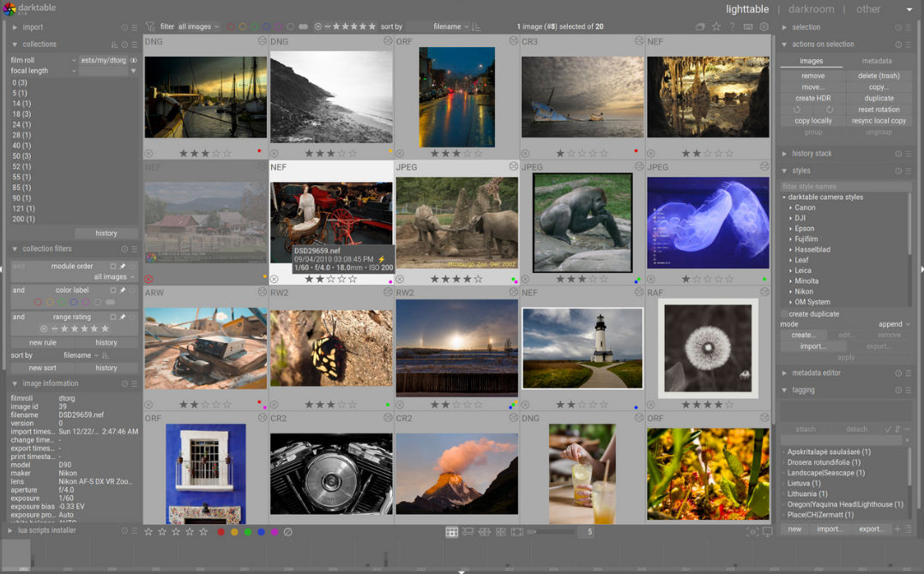Enable the create duplicate checkbox
This screenshot has height=574, width=924.
point(785,314)
